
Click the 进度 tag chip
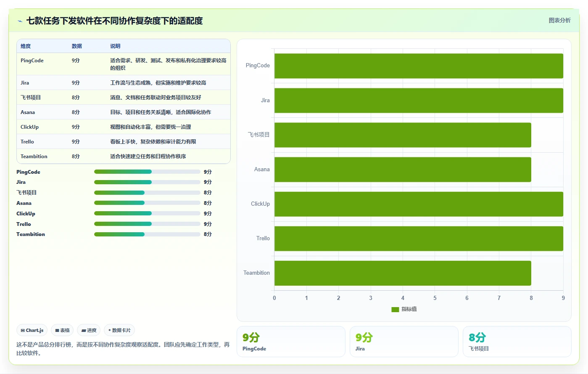coord(89,330)
